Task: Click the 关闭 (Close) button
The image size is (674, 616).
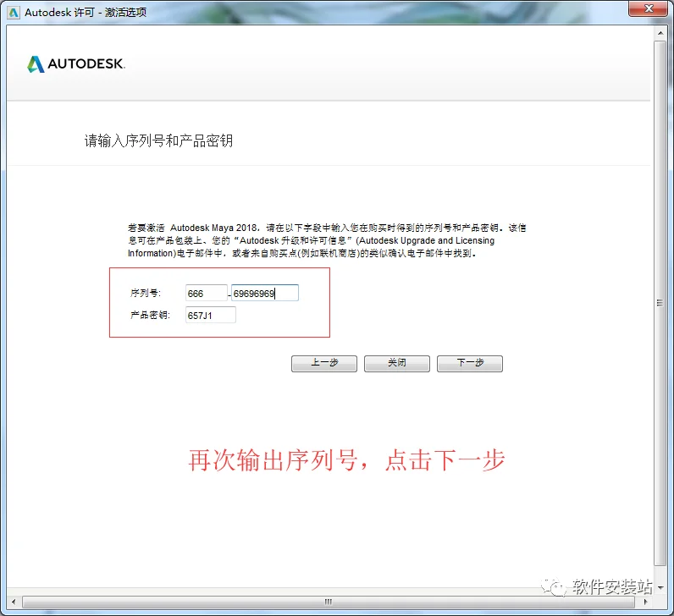Action: coord(397,363)
